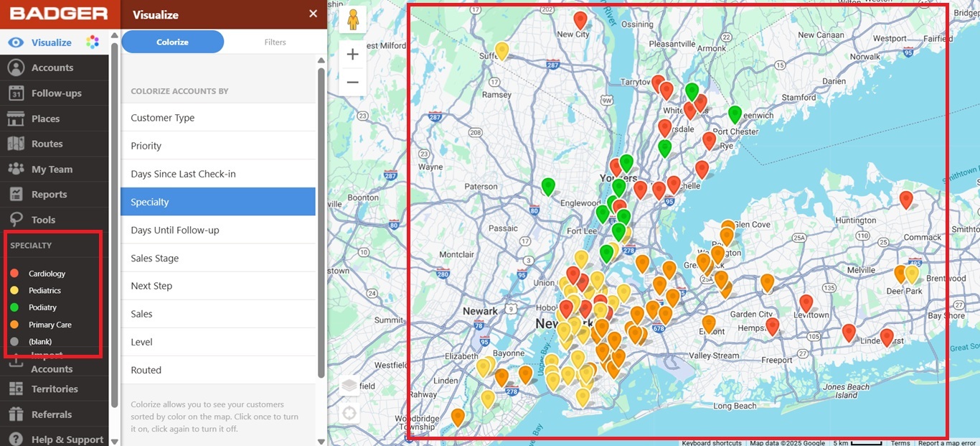This screenshot has height=446, width=980.
Task: Click the Cardiology red legend dot
Action: point(14,274)
